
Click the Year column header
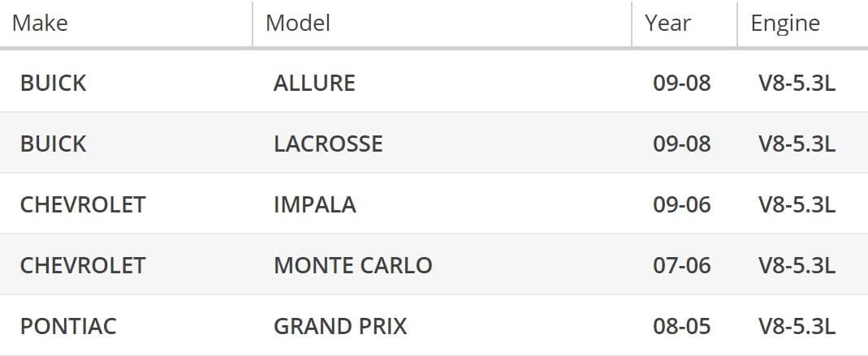pyautogui.click(x=667, y=23)
